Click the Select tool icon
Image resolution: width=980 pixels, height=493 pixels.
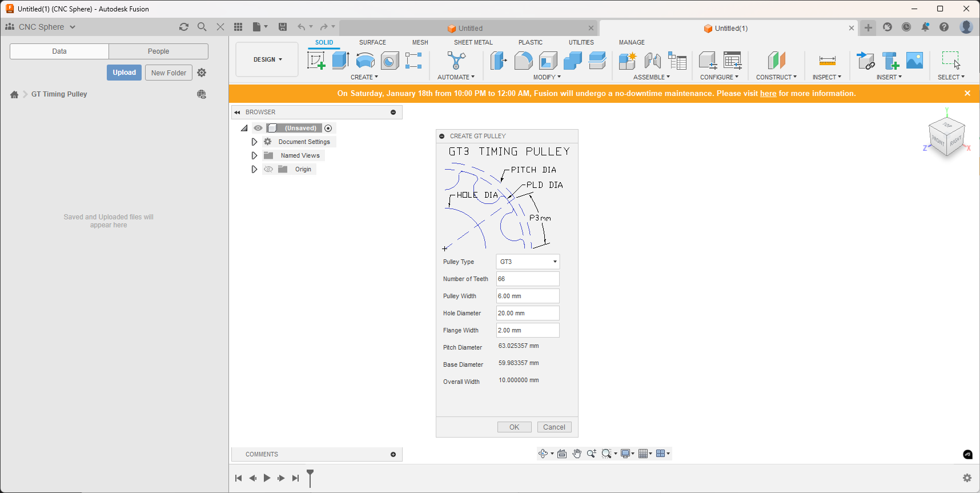pyautogui.click(x=951, y=61)
